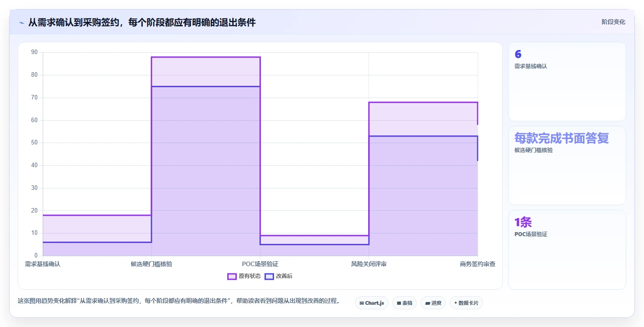Click the lightning icon beside the title
Screen dimensions: 644x327
pos(21,23)
